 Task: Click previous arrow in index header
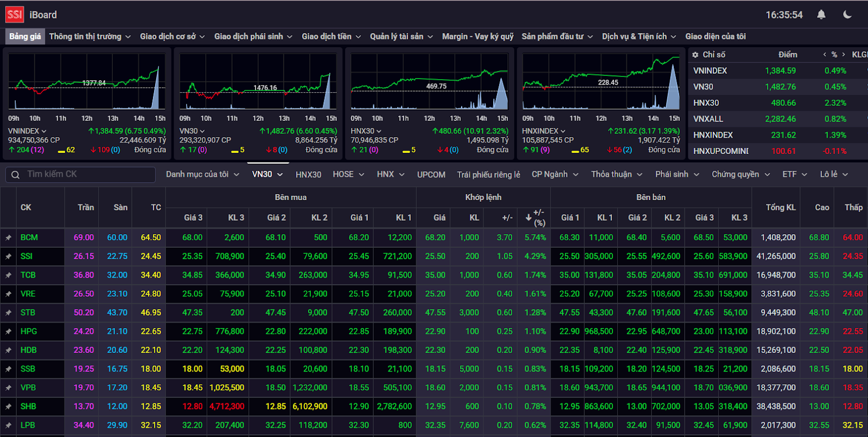click(825, 55)
